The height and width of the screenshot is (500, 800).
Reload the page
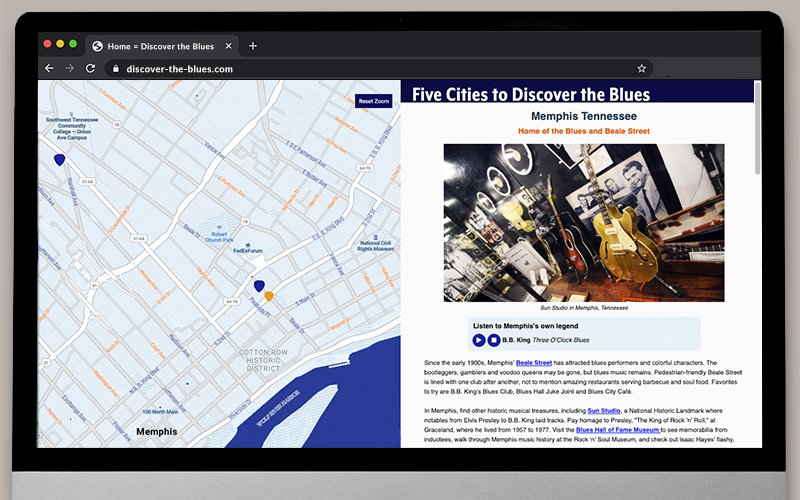click(x=90, y=69)
